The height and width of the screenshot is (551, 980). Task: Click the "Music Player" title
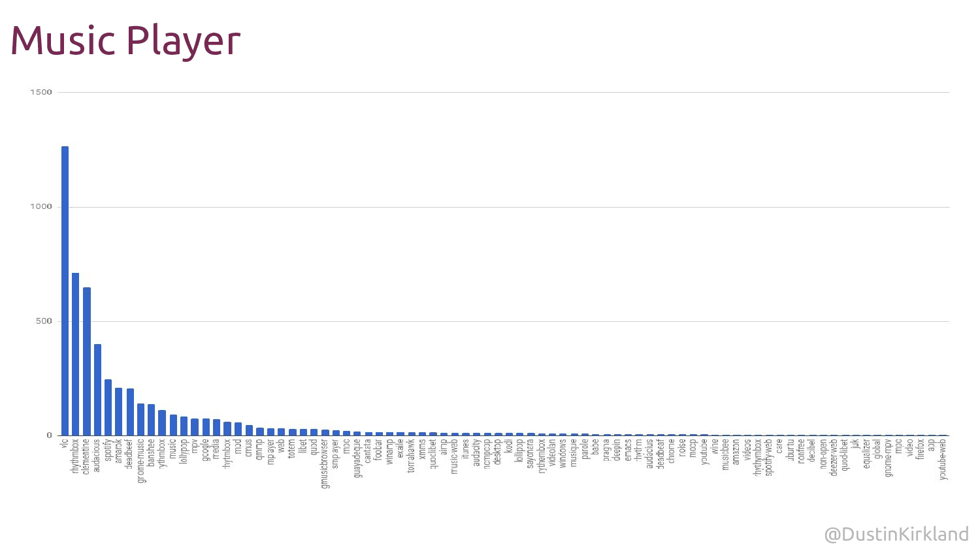[x=125, y=40]
